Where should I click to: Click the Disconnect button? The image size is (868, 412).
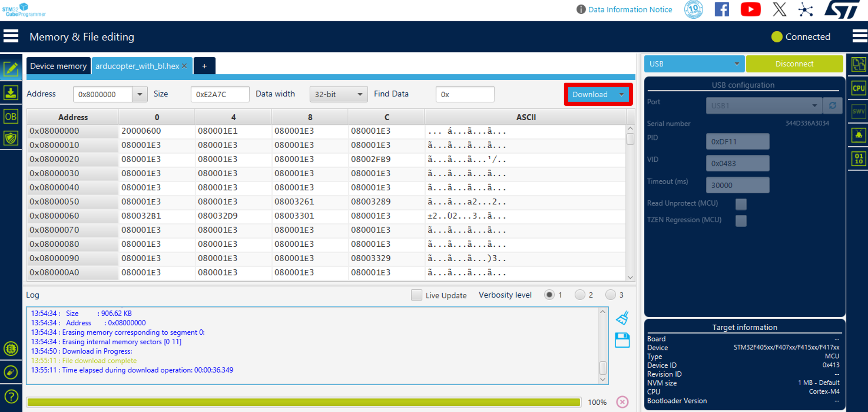click(x=794, y=64)
